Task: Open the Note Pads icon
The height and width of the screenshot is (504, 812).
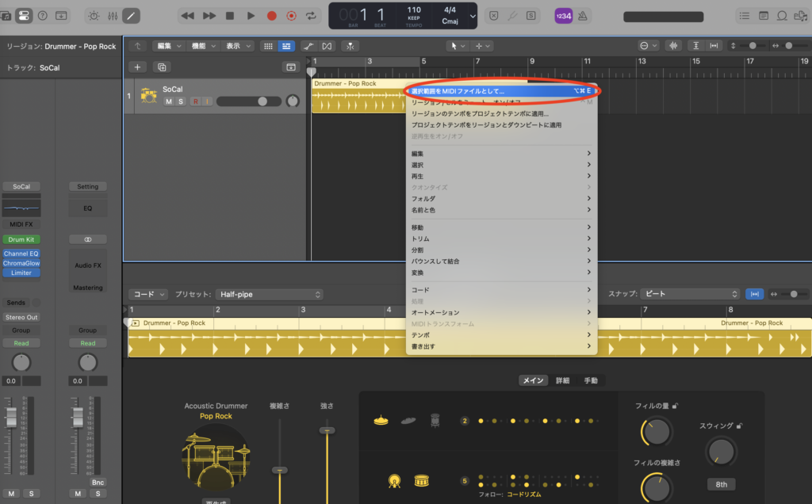Action: pyautogui.click(x=764, y=16)
